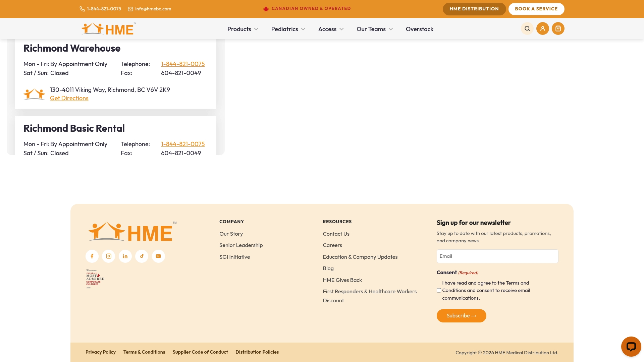Click the Richmond Warehouse heading
Image resolution: width=644 pixels, height=362 pixels.
(x=72, y=48)
